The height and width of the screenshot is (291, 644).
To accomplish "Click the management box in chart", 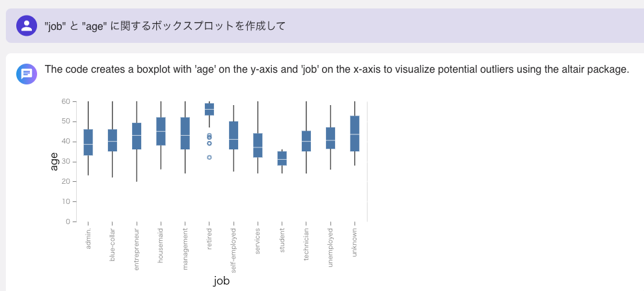I will pyautogui.click(x=185, y=133).
